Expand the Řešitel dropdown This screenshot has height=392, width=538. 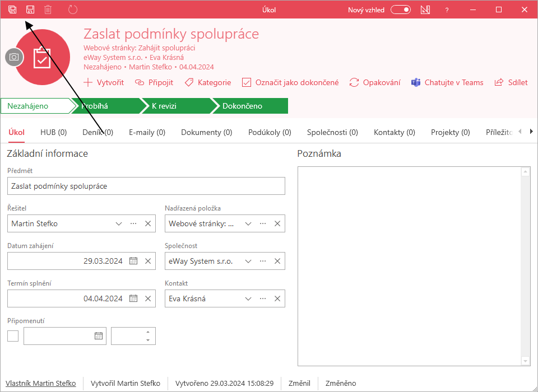point(119,223)
